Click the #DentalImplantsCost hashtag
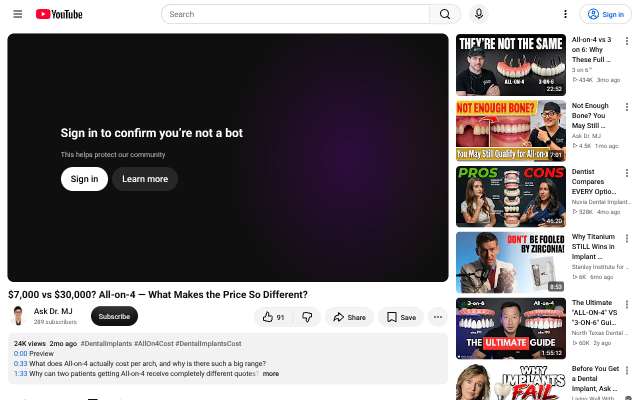 click(209, 344)
